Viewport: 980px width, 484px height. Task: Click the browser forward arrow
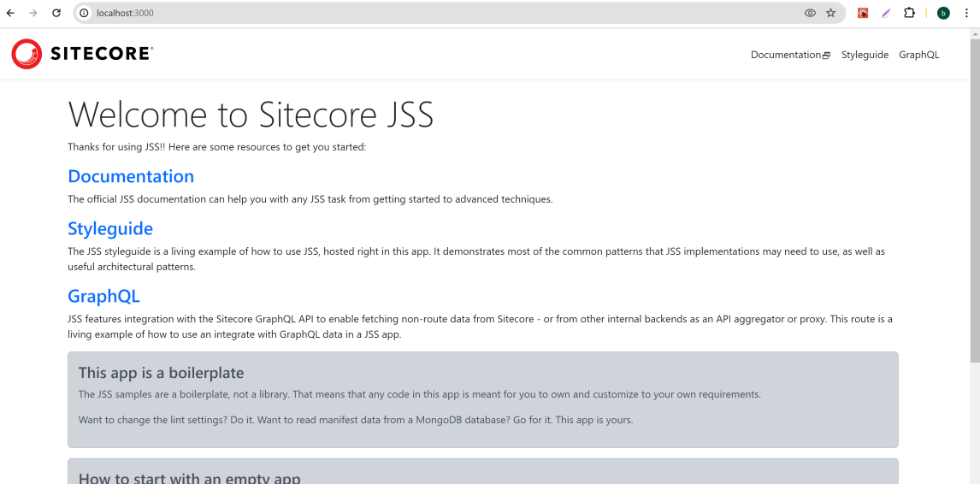[x=33, y=13]
